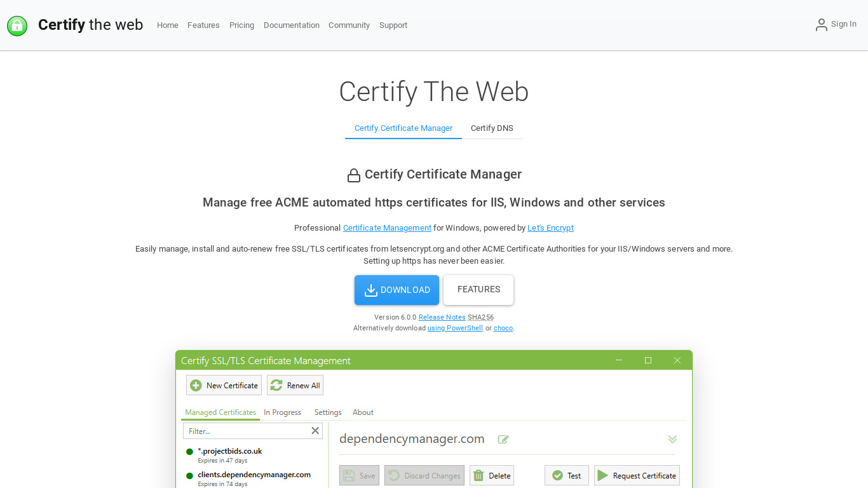Open the Certificate Management link
The width and height of the screenshot is (868, 488).
387,228
